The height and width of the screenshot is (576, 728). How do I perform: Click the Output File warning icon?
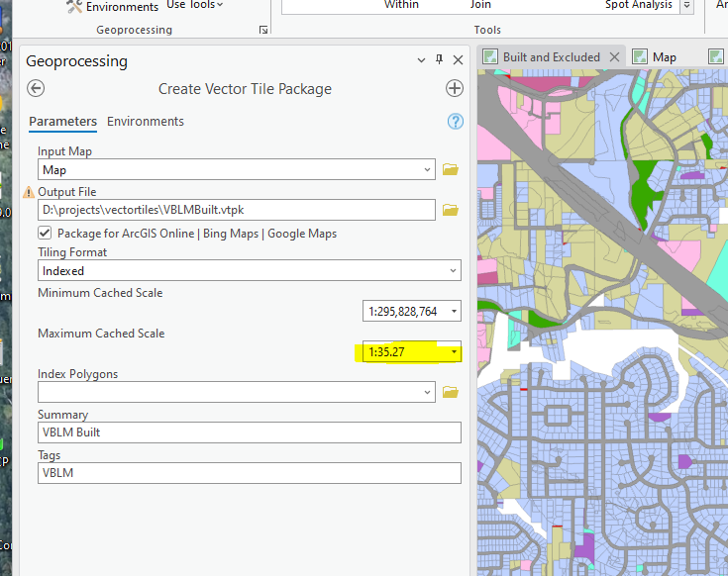[x=29, y=192]
